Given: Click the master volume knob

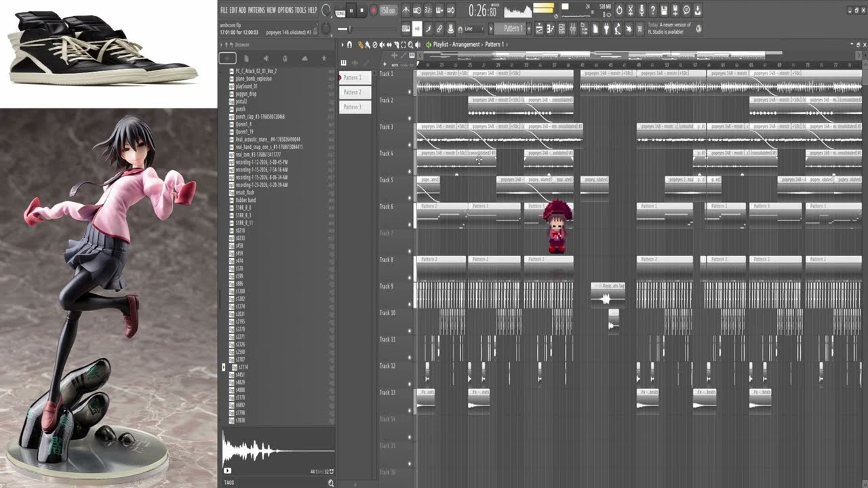Looking at the screenshot, I should [x=326, y=10].
